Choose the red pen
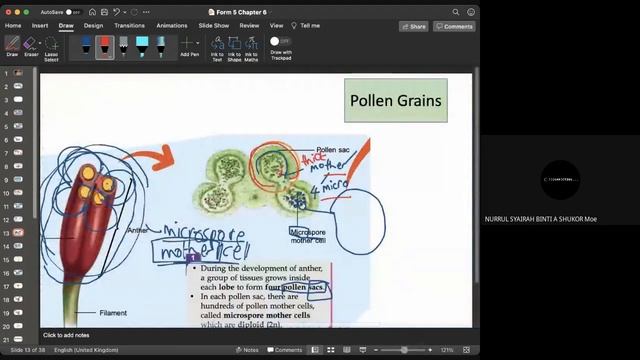The width and height of the screenshot is (640, 360). (x=105, y=47)
